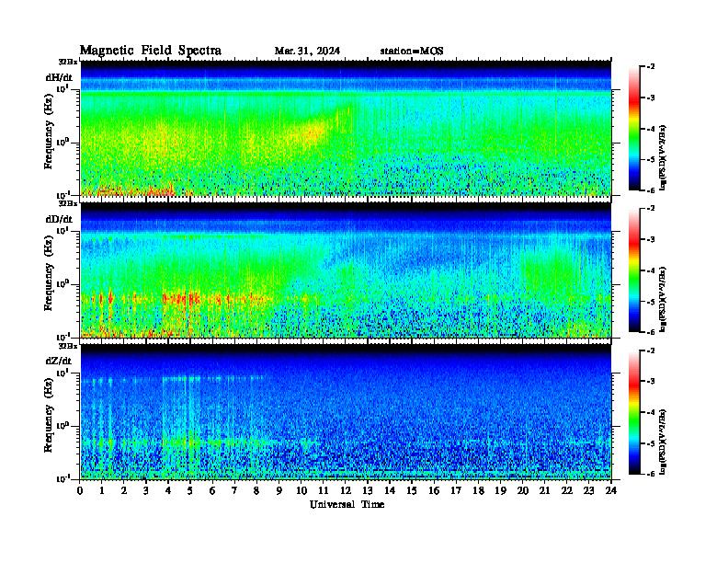Open the dH/dt spectrogram plot
This screenshot has width=728, height=563.
pyautogui.click(x=346, y=128)
